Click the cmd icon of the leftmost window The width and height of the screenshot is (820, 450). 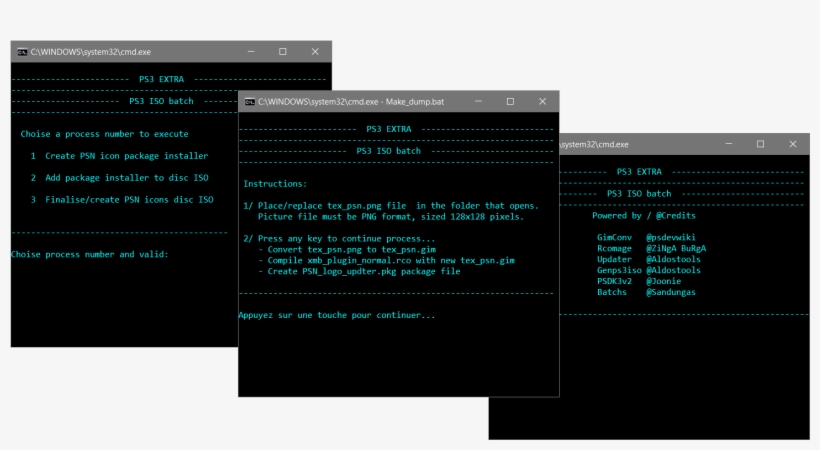coord(21,51)
